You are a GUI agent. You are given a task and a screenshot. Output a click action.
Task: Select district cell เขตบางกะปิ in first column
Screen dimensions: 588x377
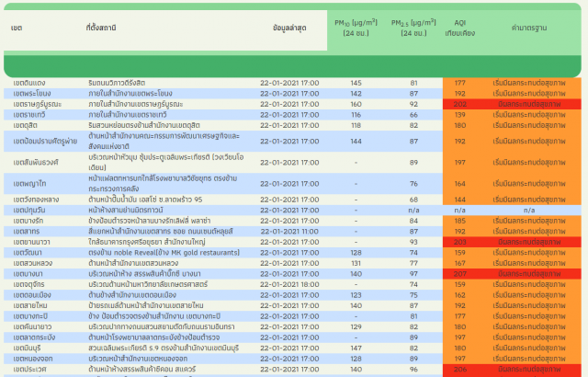point(30,316)
